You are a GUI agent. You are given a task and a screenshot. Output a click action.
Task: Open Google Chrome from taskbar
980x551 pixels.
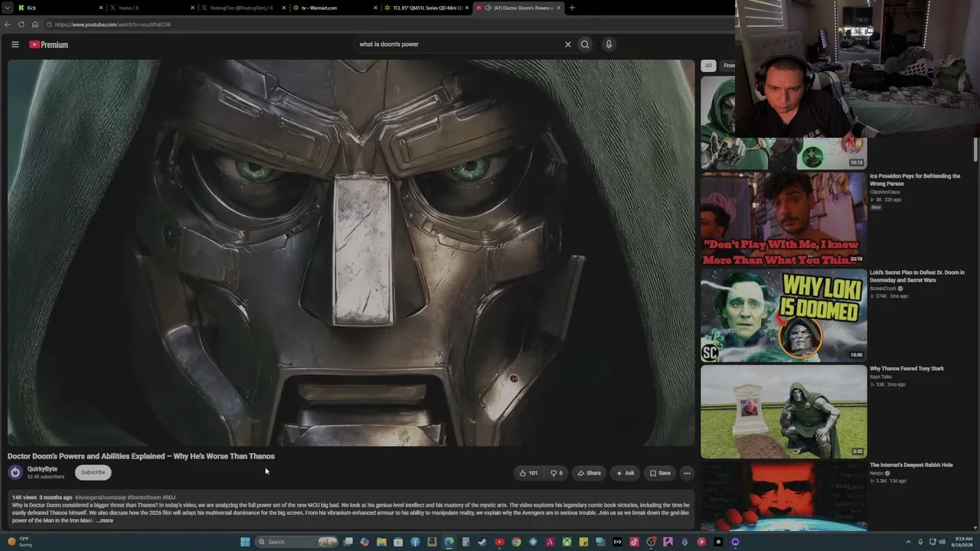pyautogui.click(x=516, y=542)
